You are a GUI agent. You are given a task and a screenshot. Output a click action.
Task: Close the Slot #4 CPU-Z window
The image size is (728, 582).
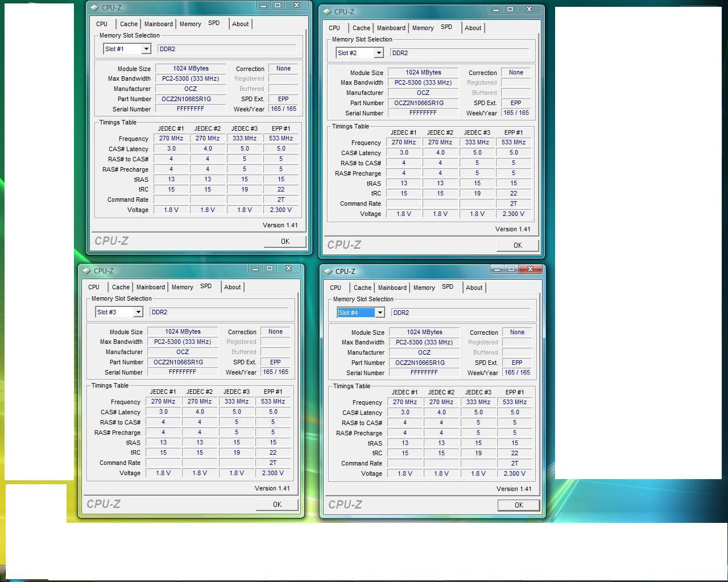530,269
